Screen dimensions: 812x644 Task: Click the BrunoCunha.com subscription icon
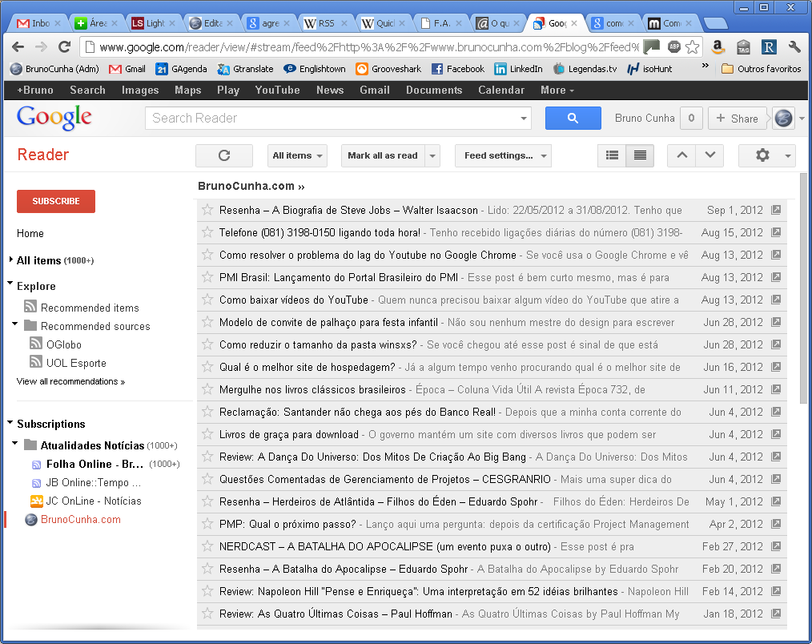click(x=31, y=520)
